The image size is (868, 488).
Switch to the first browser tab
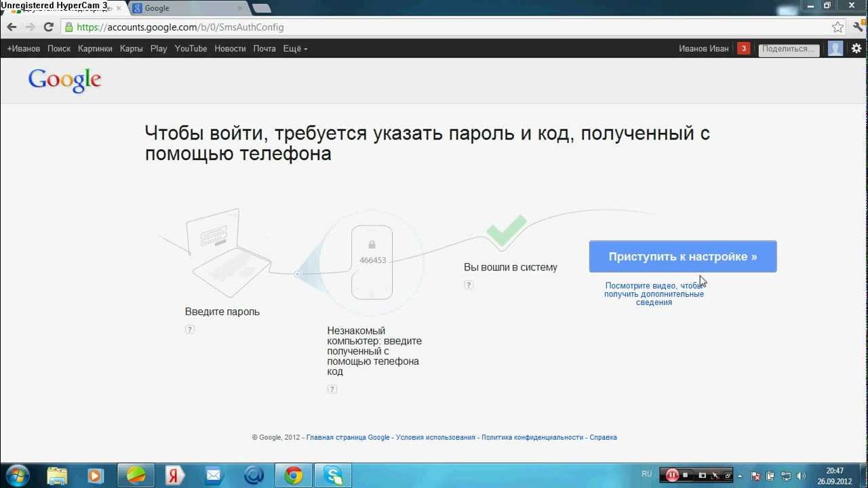(x=64, y=8)
